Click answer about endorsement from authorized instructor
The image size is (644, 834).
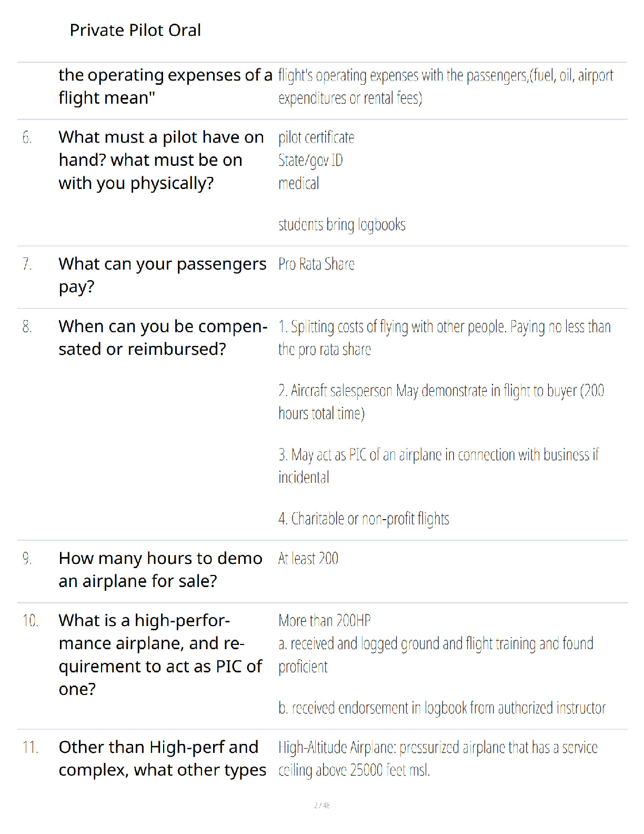coord(442,708)
